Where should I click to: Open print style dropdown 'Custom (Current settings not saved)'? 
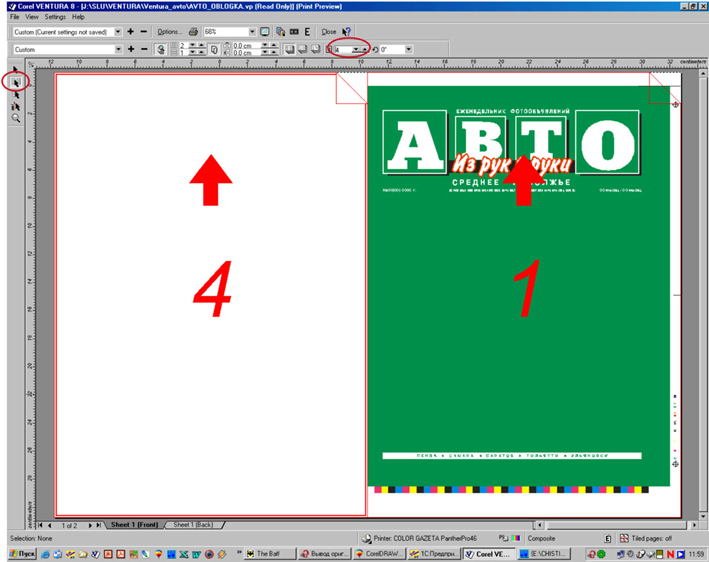pyautogui.click(x=118, y=32)
